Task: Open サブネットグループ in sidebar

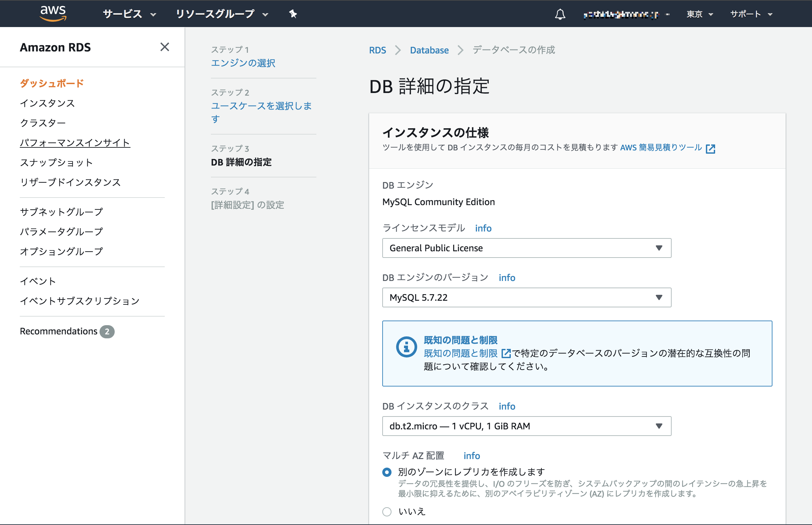Action: (x=61, y=212)
